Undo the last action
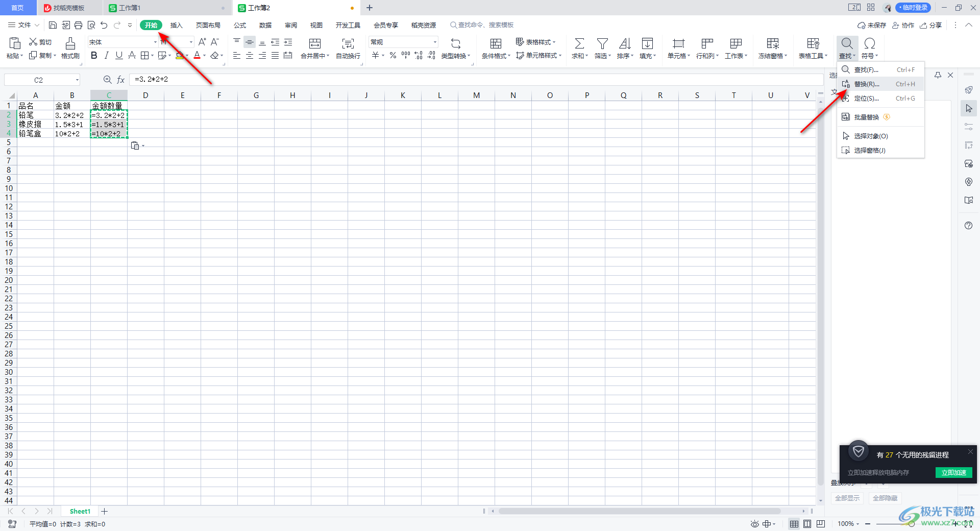The width and height of the screenshot is (980, 531). tap(104, 25)
